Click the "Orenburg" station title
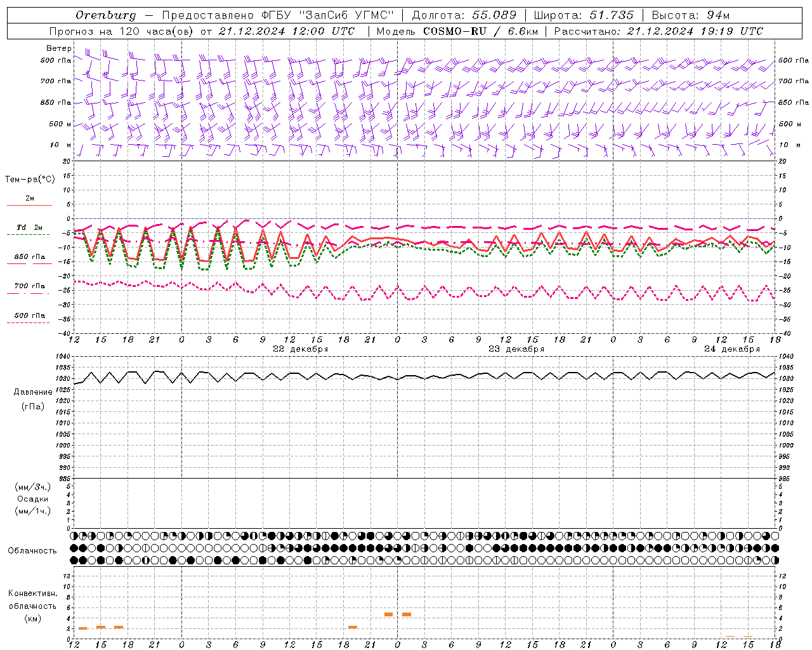812x650 pixels. click(x=105, y=15)
